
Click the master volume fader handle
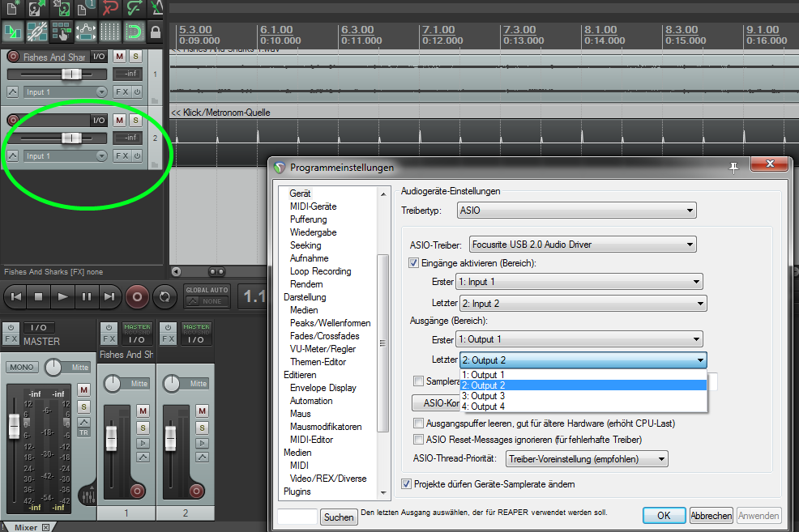(14, 424)
